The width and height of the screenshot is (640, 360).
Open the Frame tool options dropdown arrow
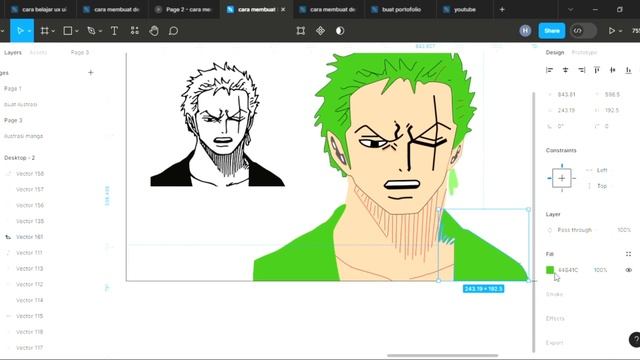(x=53, y=31)
